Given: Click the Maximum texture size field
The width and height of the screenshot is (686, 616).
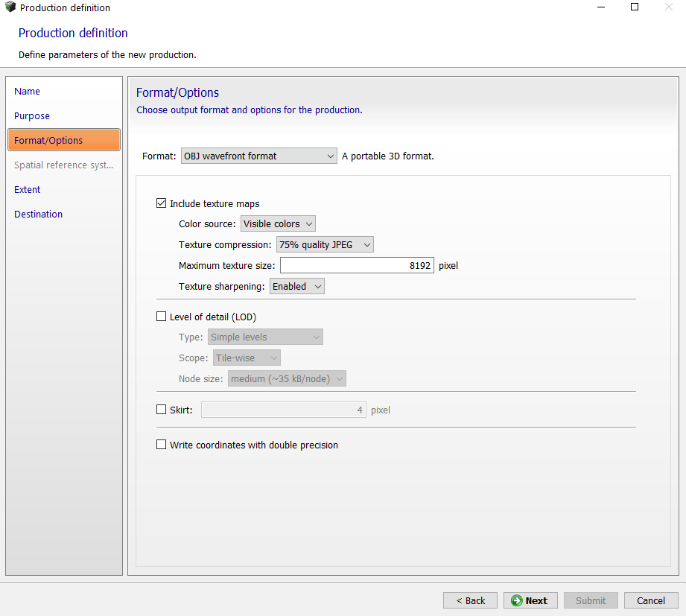Looking at the screenshot, I should (357, 266).
